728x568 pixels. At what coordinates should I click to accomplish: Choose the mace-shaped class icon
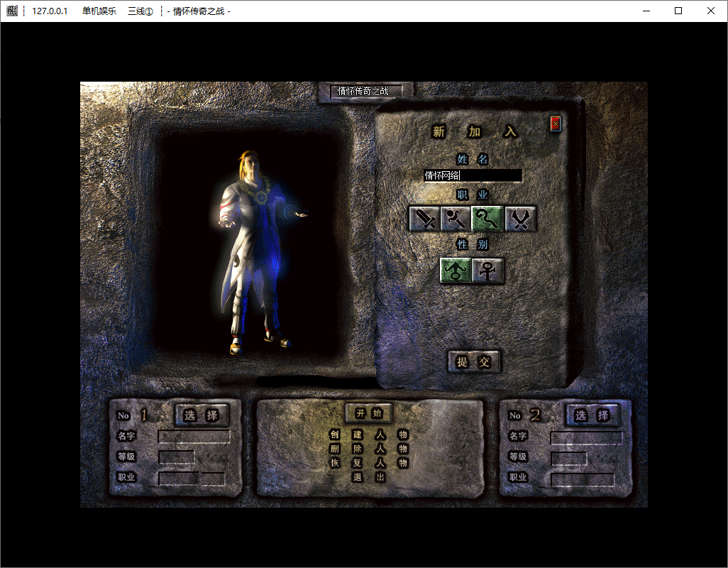456,219
